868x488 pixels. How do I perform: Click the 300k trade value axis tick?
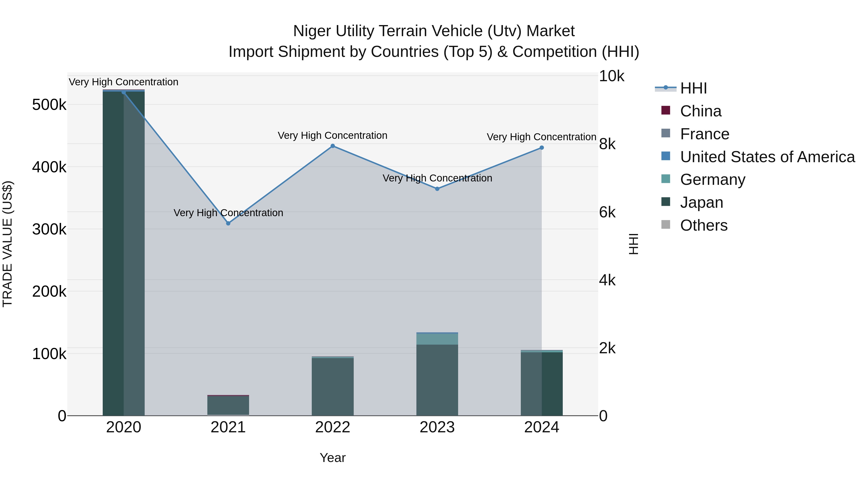point(49,229)
